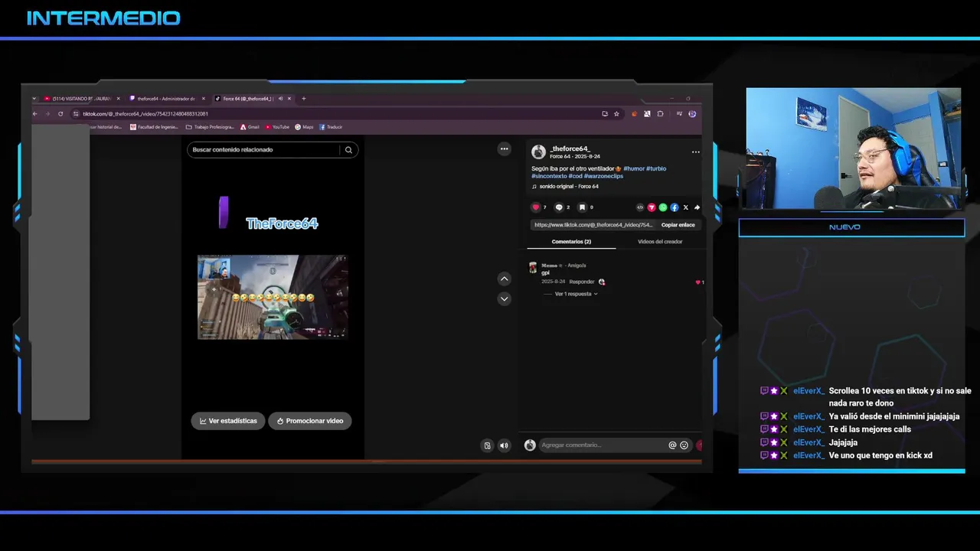The height and width of the screenshot is (551, 980).
Task: Select the Force 64 TikTok browser tab
Action: pyautogui.click(x=253, y=99)
